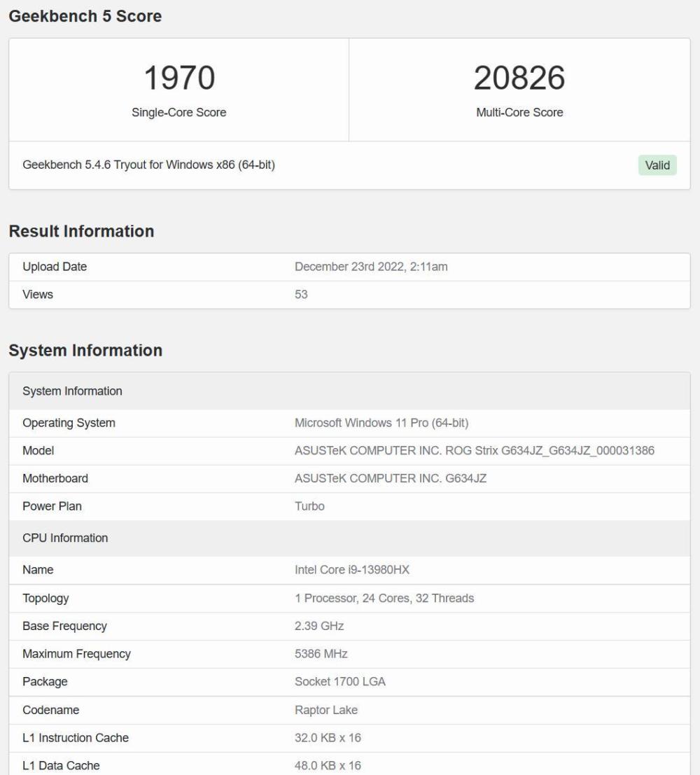The width and height of the screenshot is (700, 775).
Task: Click the Multi-Core Score label
Action: tap(519, 113)
